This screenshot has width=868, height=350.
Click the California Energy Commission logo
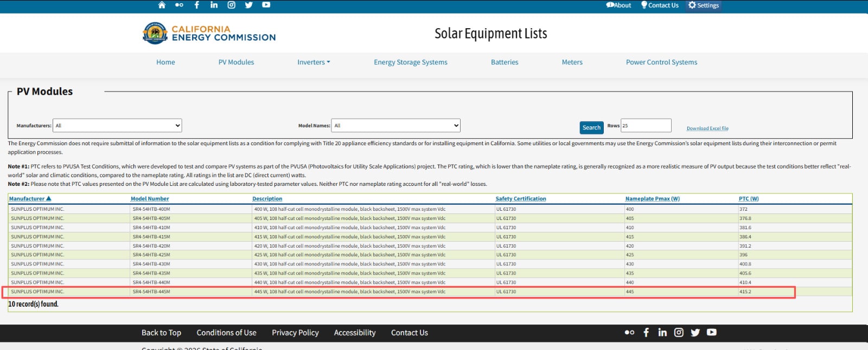click(209, 33)
